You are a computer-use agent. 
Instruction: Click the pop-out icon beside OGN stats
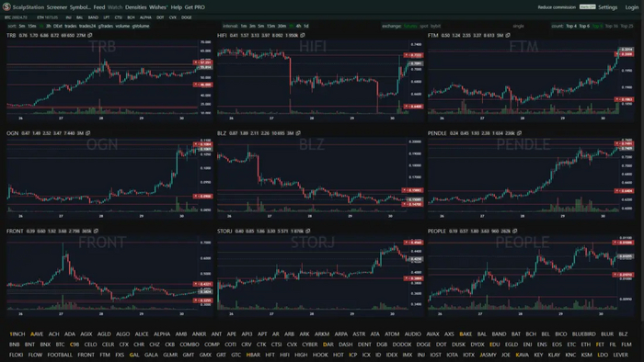[88, 133]
